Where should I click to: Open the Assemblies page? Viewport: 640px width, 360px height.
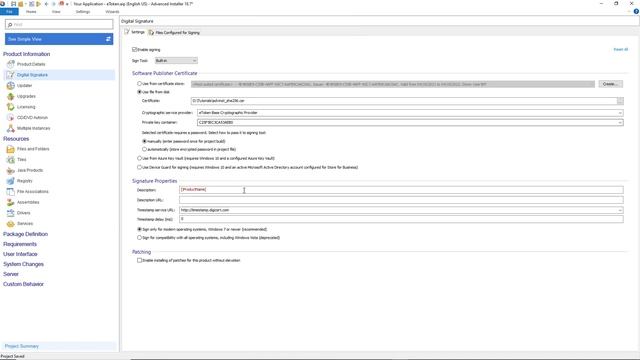pyautogui.click(x=28, y=202)
